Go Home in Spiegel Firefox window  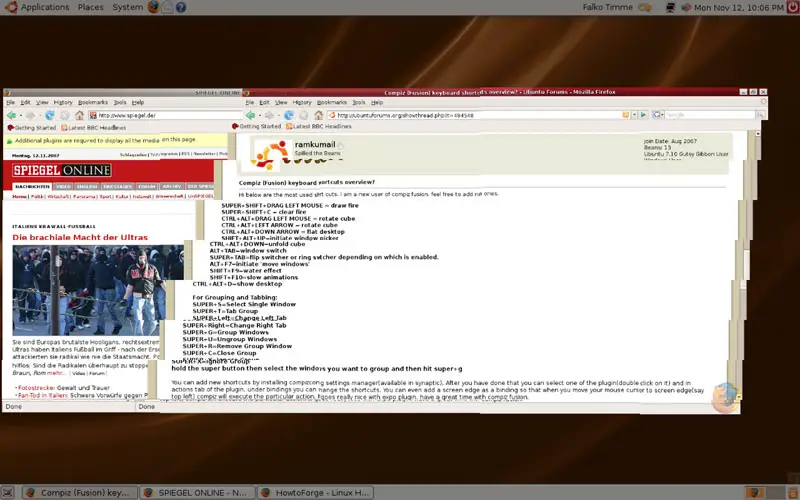(x=79, y=115)
